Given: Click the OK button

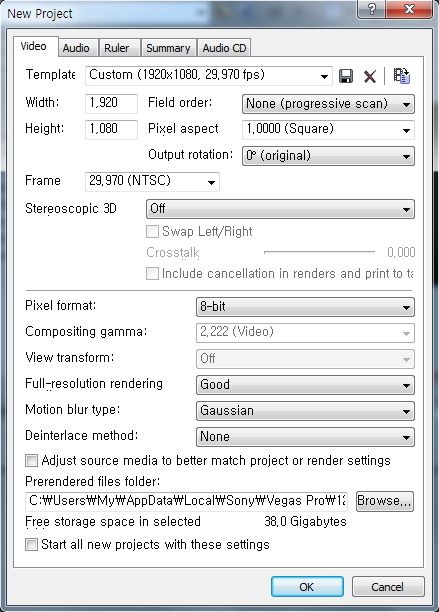Looking at the screenshot, I should (307, 587).
